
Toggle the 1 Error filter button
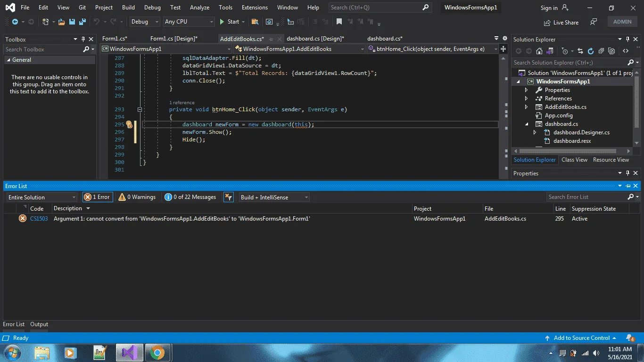click(x=98, y=197)
